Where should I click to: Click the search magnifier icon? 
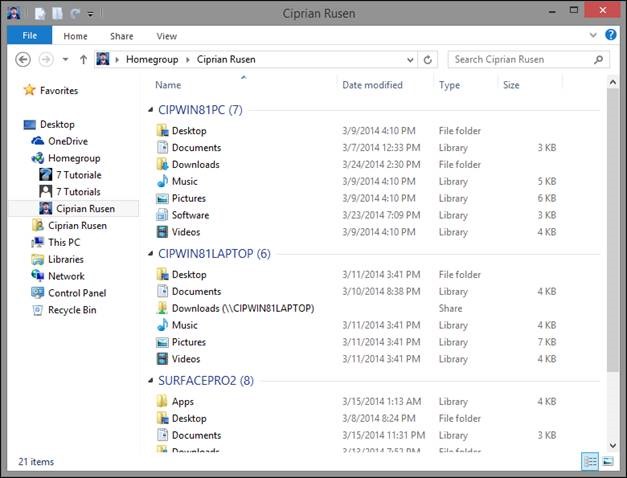point(598,60)
